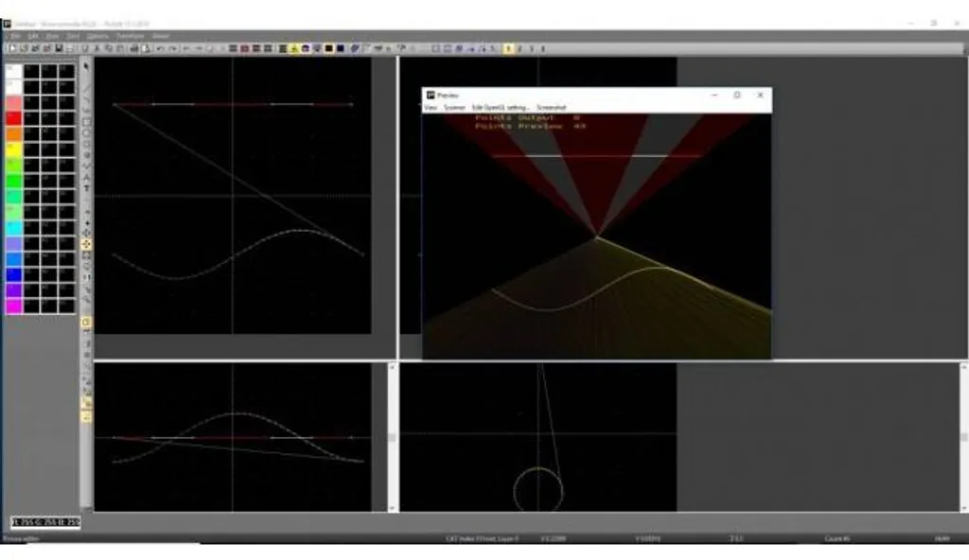
Task: Close the Preview window
Action: click(x=760, y=96)
